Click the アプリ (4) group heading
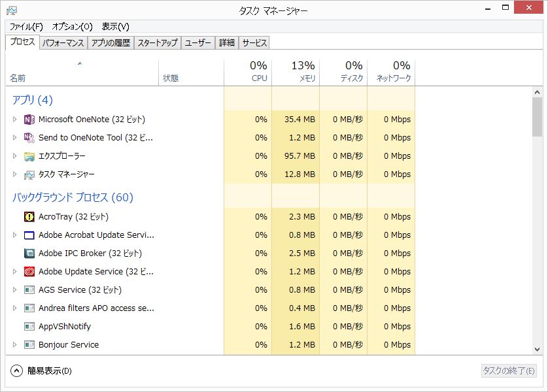The width and height of the screenshot is (548, 392). [x=33, y=100]
